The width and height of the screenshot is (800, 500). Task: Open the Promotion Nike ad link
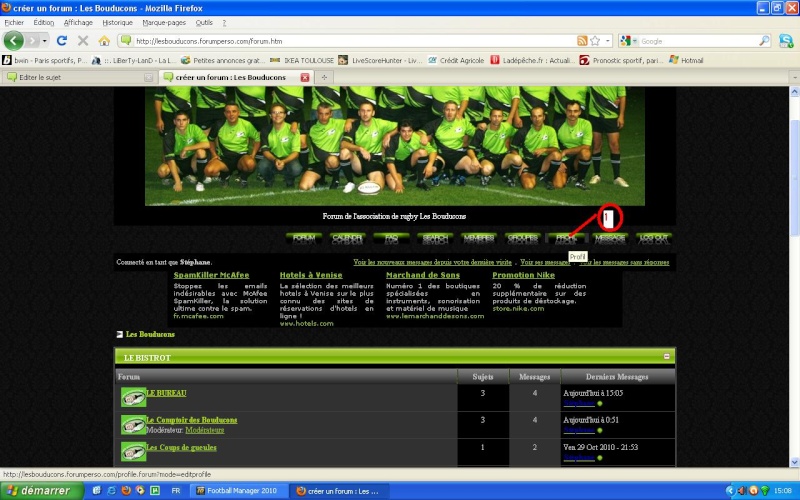(523, 275)
